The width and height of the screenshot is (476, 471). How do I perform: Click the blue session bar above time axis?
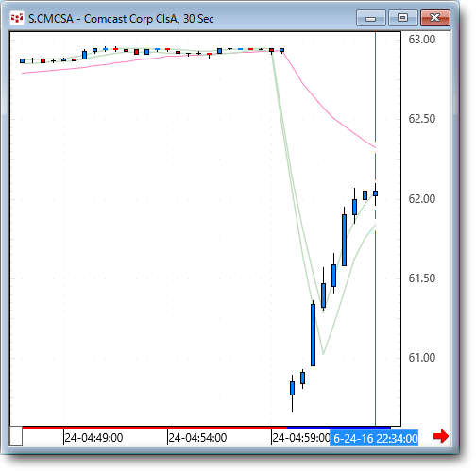[x=339, y=428]
